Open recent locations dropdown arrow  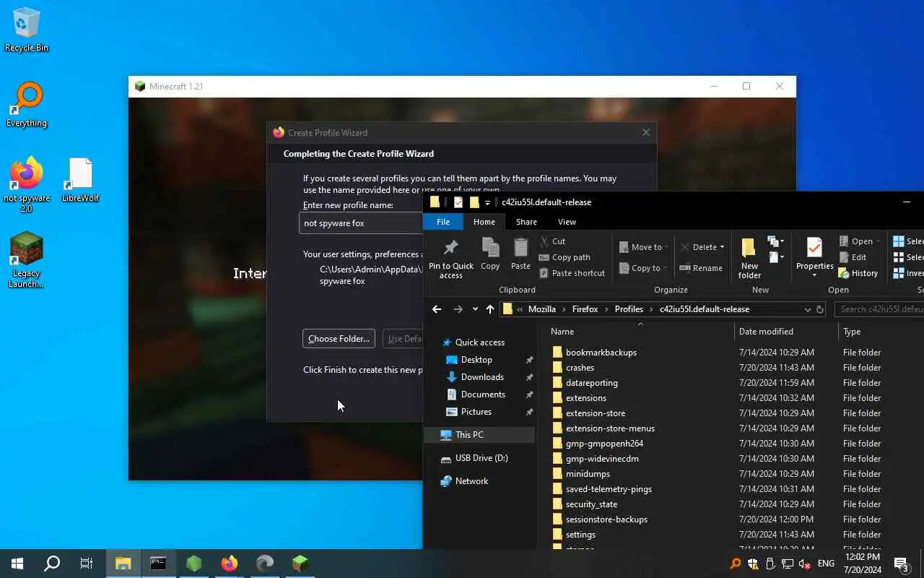pyautogui.click(x=475, y=309)
